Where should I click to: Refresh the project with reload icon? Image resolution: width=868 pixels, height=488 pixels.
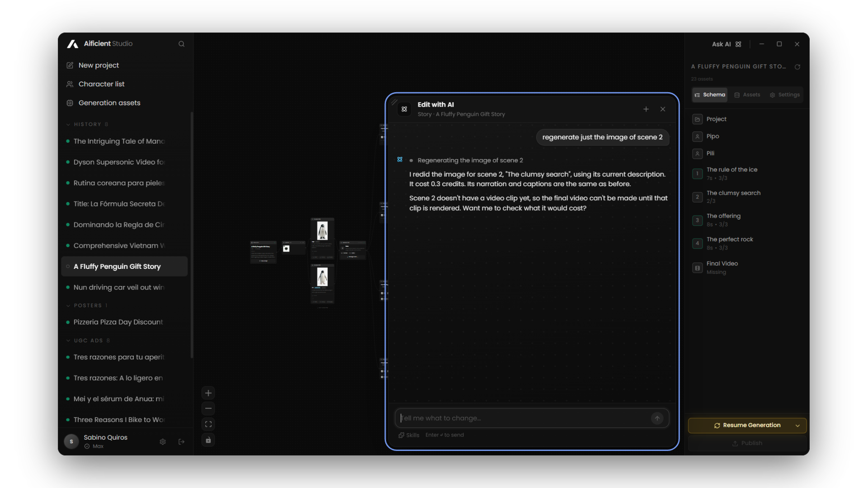(x=797, y=67)
